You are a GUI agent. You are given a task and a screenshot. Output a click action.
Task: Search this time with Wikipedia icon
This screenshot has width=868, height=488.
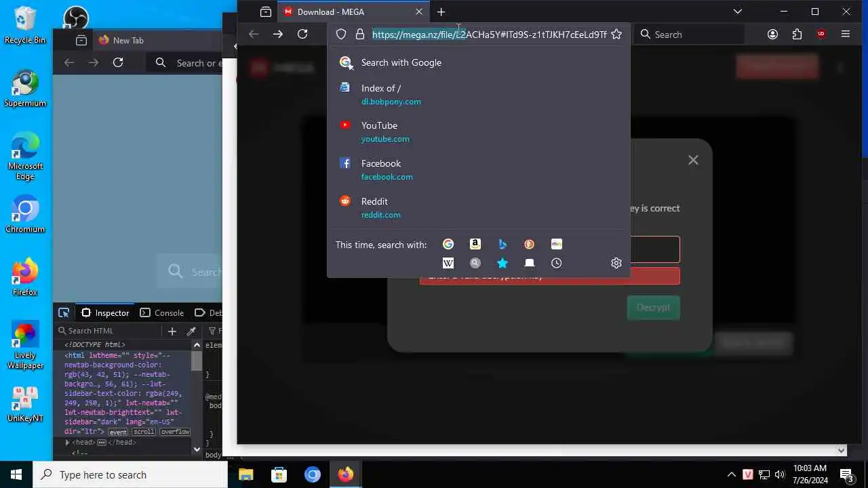click(448, 263)
